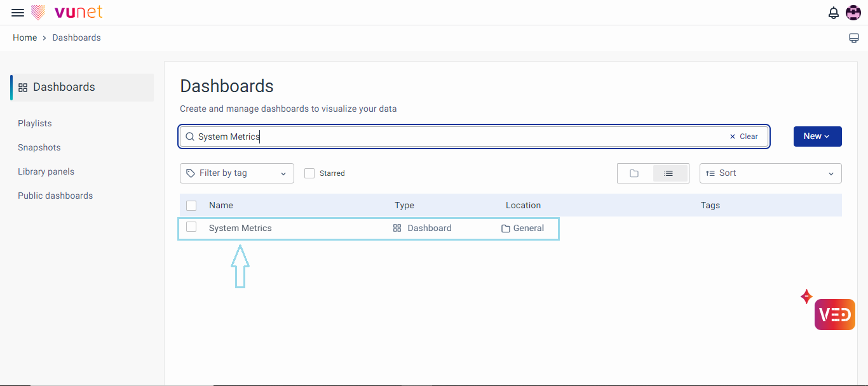Click the monitor display icon
This screenshot has height=386, width=868.
854,38
